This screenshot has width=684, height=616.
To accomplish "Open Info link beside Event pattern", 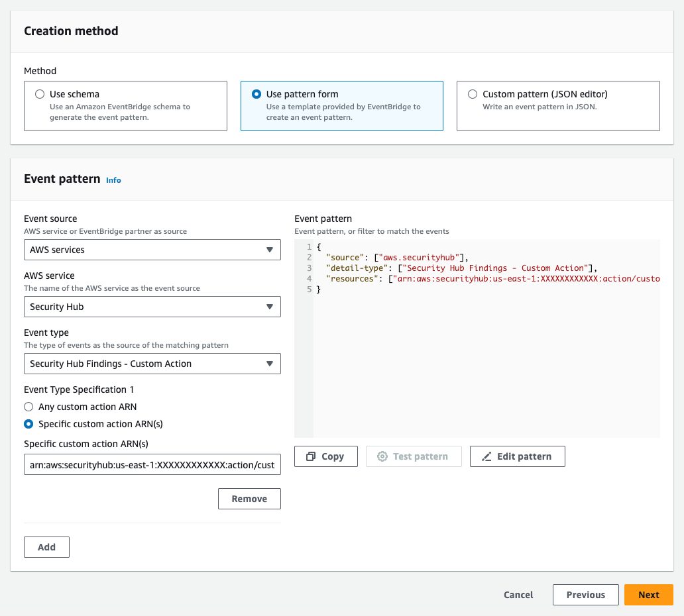I will pyautogui.click(x=113, y=180).
